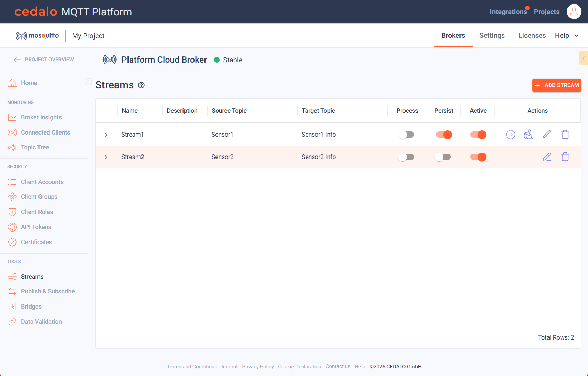Click the Bridges download-box icon
This screenshot has width=588, height=376.
click(x=12, y=307)
